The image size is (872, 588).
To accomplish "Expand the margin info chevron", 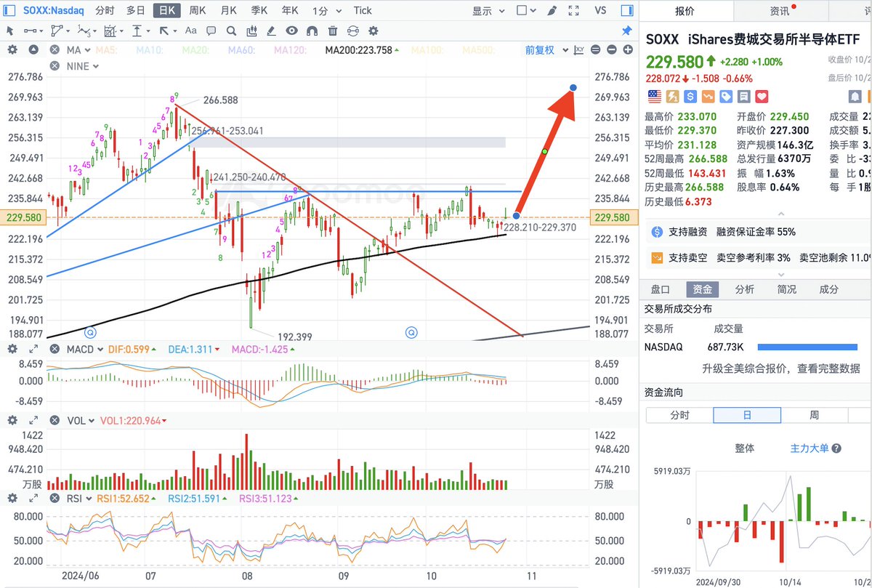I will pyautogui.click(x=780, y=275).
